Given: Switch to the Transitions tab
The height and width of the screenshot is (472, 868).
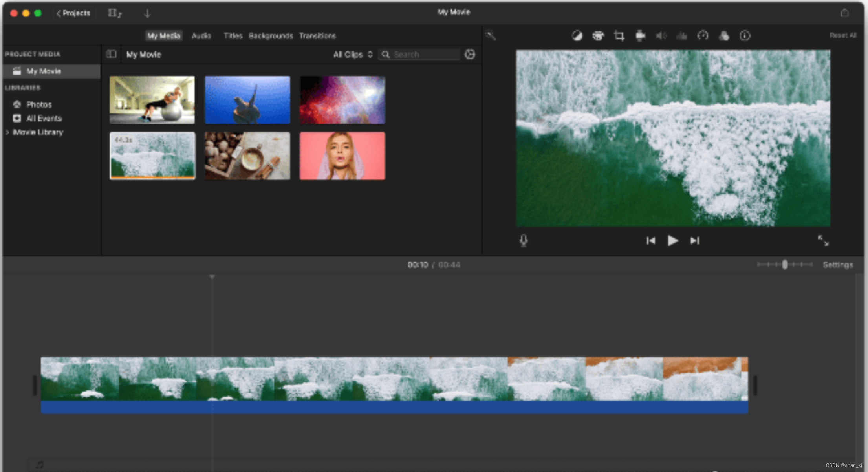Looking at the screenshot, I should point(317,36).
